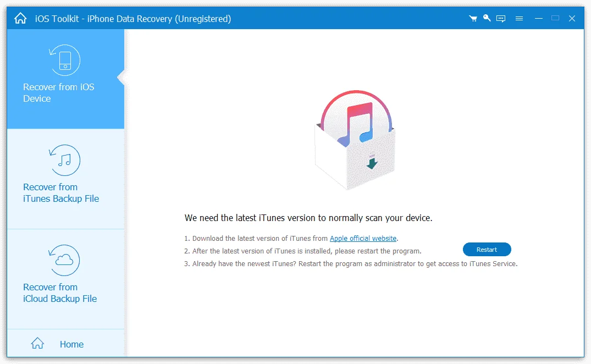Click step 3 text about administrator access
This screenshot has width=591, height=364.
tap(351, 264)
